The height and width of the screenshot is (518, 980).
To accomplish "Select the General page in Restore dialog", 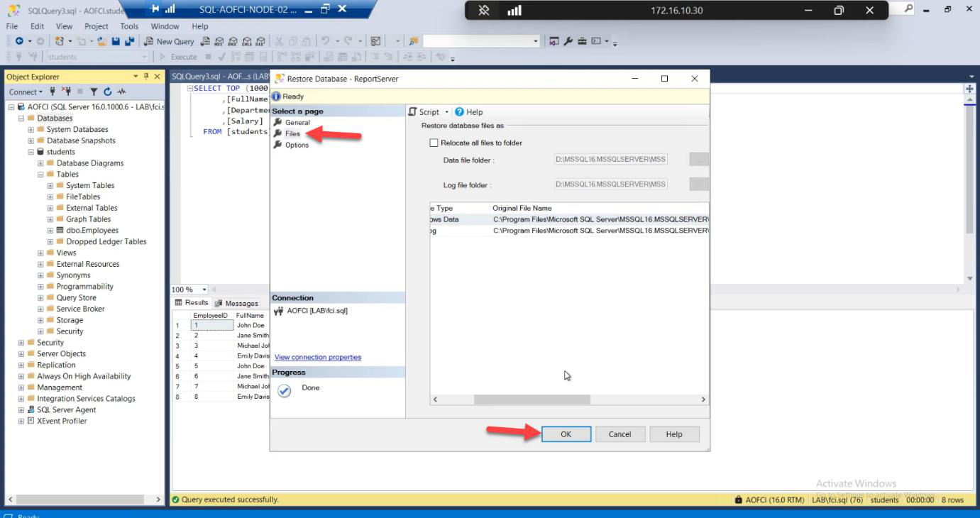I will pyautogui.click(x=297, y=123).
